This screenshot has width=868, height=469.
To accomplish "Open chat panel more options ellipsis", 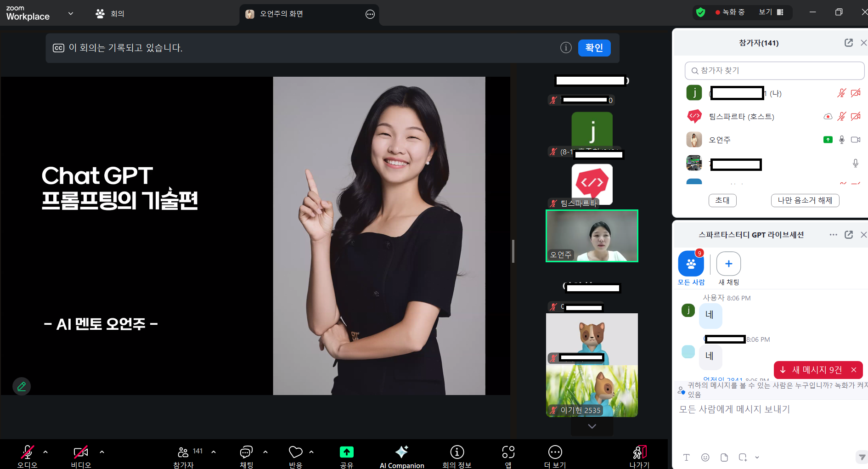I will 833,235.
